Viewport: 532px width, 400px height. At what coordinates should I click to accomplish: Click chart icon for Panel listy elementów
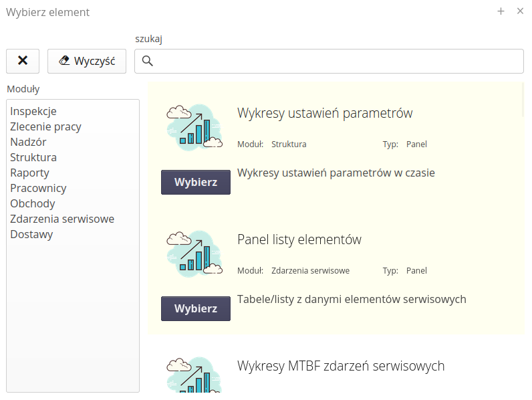tap(194, 254)
